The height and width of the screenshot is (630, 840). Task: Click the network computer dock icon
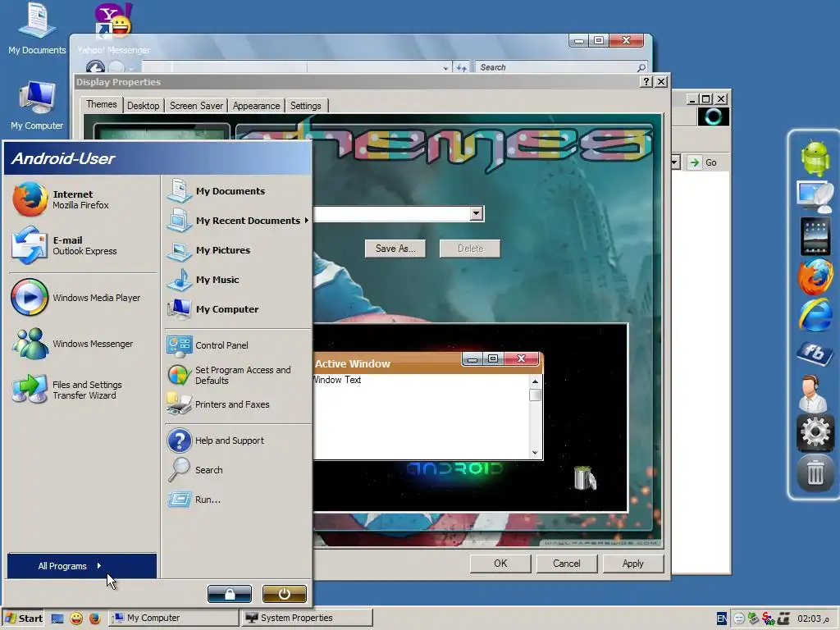tap(815, 197)
